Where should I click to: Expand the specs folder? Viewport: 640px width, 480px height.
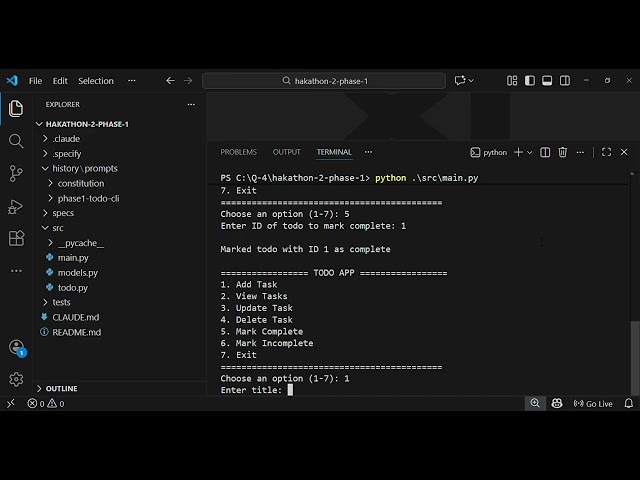tap(58, 213)
